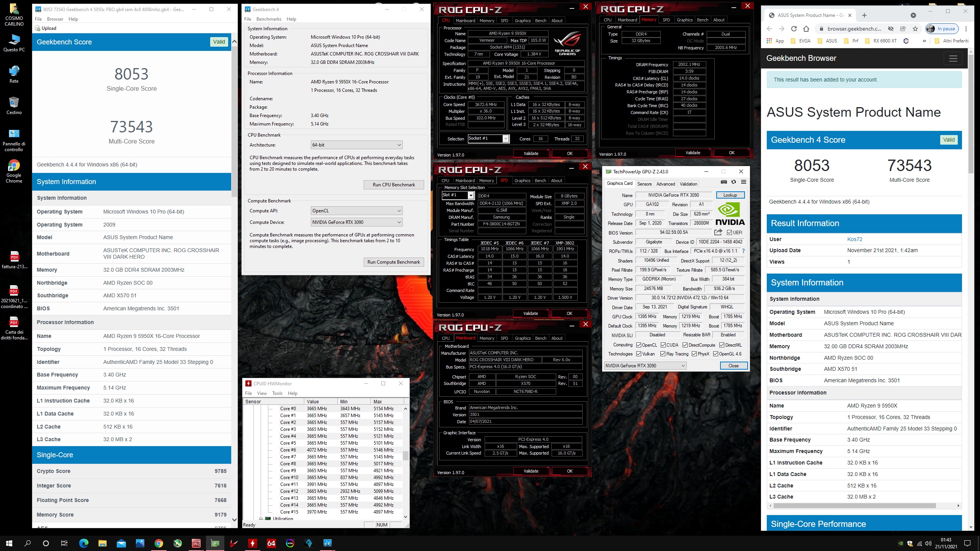Open Cestino recycle bin on desktop
The width and height of the screenshot is (980, 551).
(14, 105)
